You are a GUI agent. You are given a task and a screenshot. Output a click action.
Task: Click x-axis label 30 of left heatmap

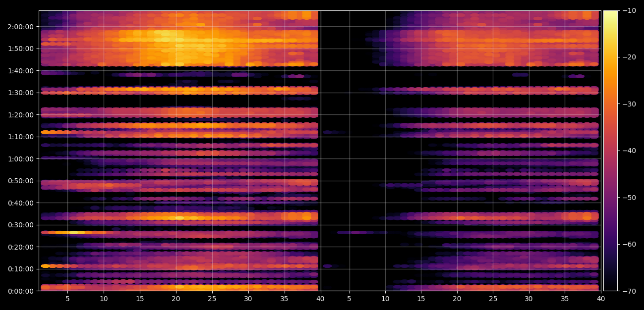pyautogui.click(x=248, y=299)
